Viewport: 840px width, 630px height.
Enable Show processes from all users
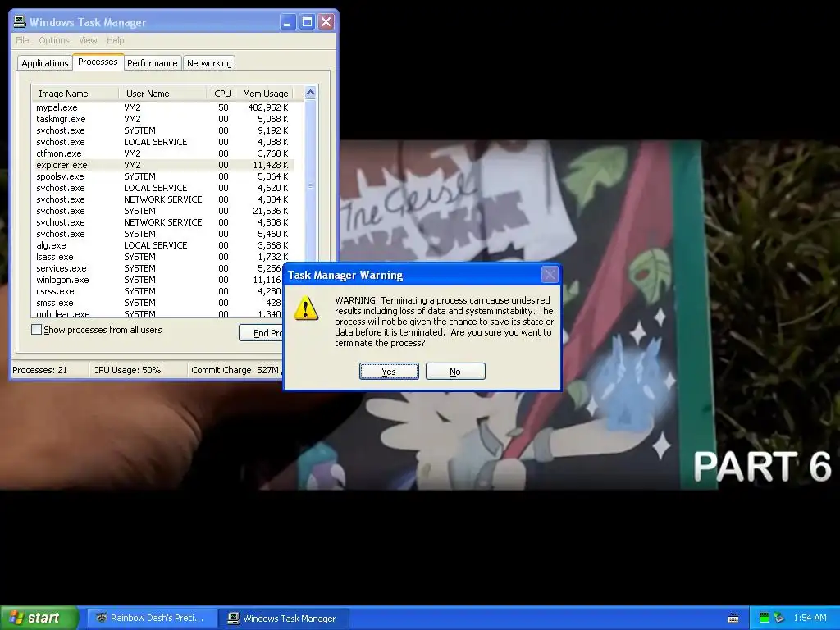point(36,330)
